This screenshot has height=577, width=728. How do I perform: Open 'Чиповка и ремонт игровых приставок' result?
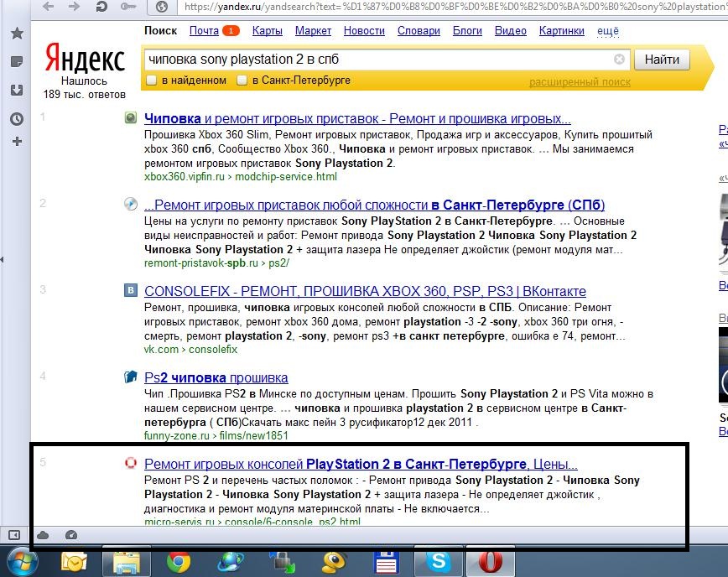point(357,118)
